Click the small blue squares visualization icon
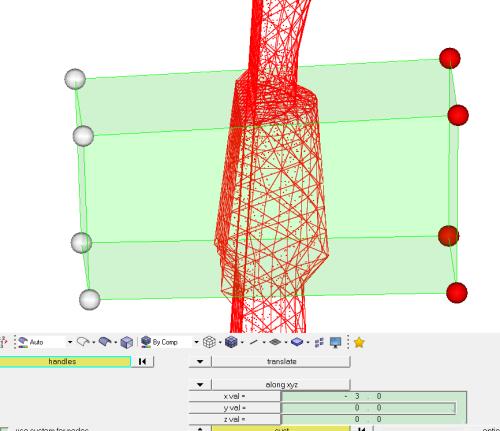The width and height of the screenshot is (500, 431). (319, 342)
